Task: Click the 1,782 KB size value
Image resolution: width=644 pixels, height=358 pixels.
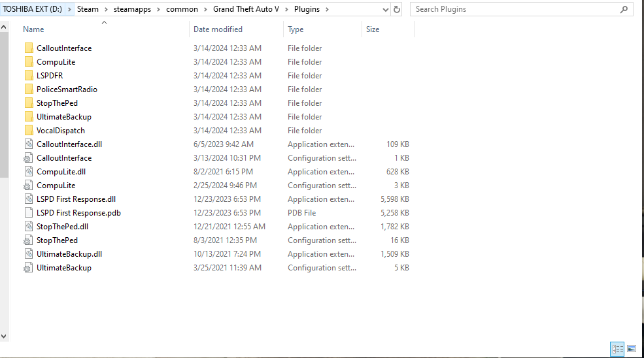Action: pos(395,227)
